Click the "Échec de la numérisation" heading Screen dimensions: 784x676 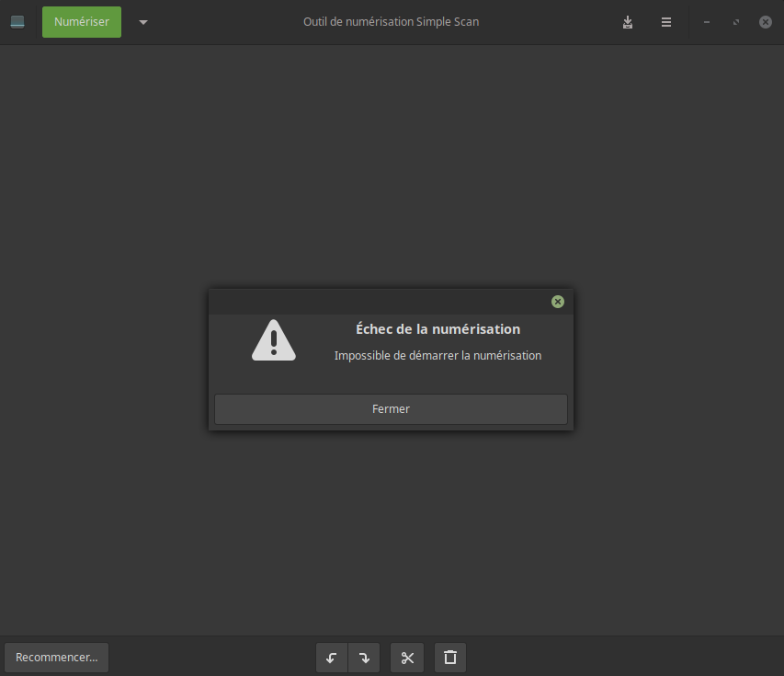coord(437,329)
